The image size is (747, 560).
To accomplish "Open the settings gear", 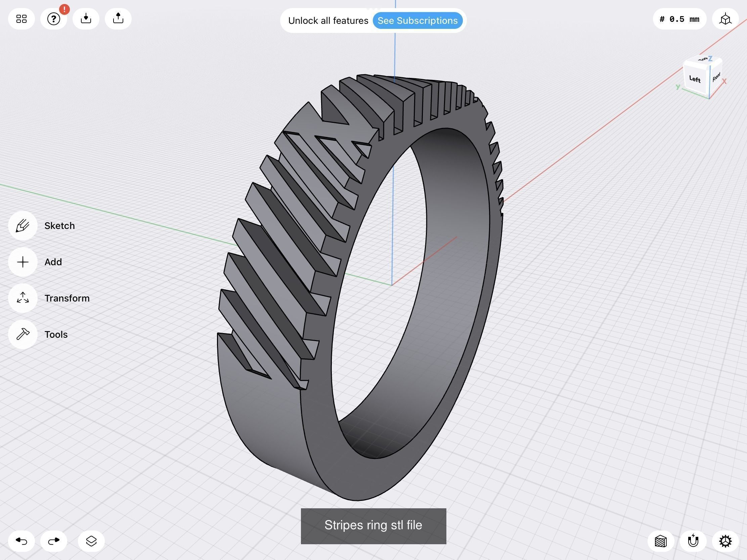I will (x=726, y=541).
